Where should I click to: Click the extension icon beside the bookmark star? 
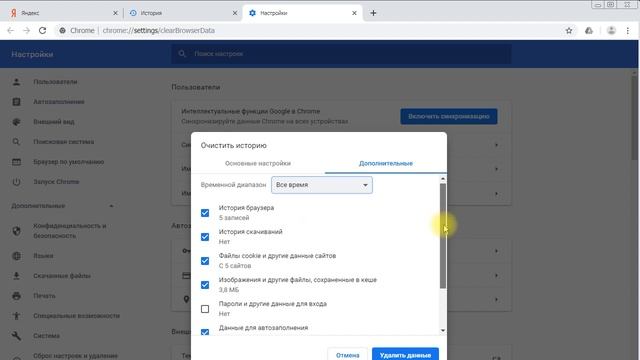[589, 31]
